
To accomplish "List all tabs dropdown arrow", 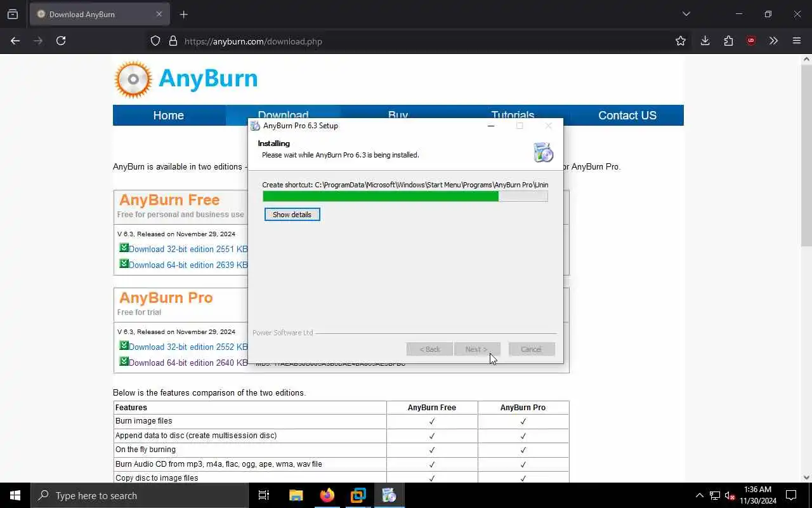I will pyautogui.click(x=686, y=14).
